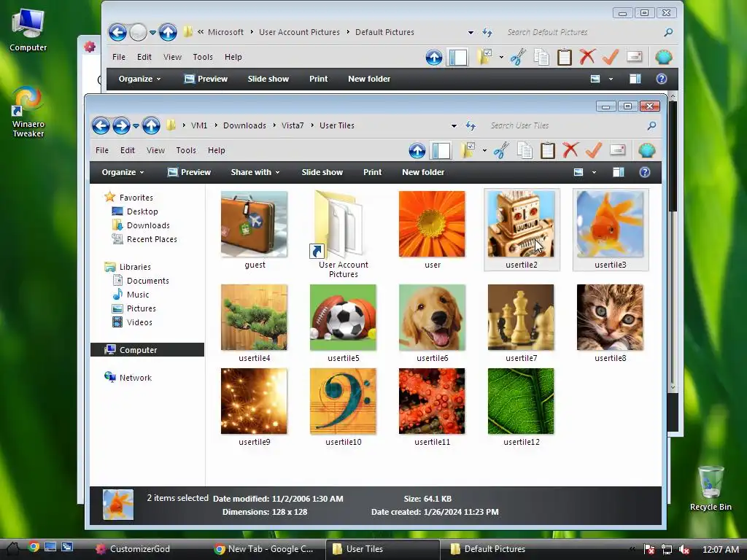Click the red X Delete icon in Default Pictures window
The image size is (747, 560).
[587, 57]
